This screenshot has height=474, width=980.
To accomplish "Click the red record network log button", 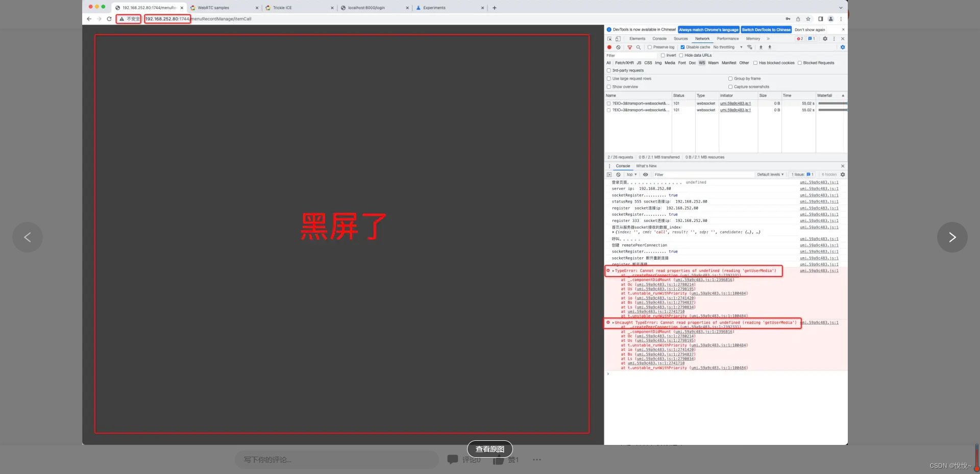I will tap(609, 47).
